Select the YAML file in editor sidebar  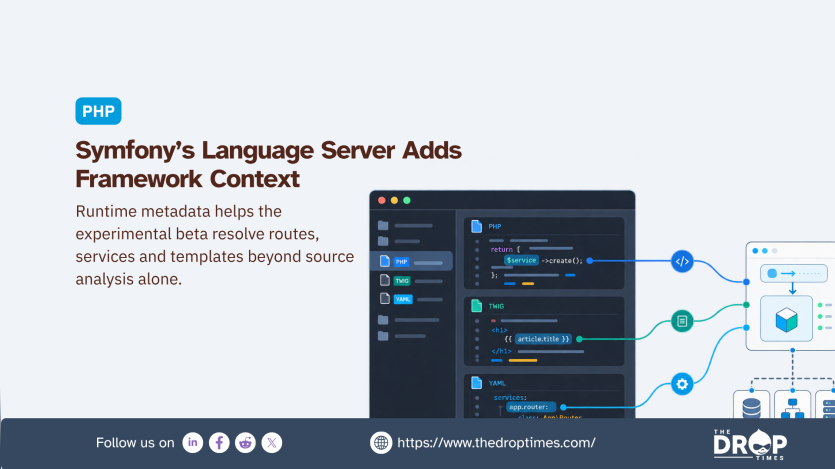click(411, 299)
